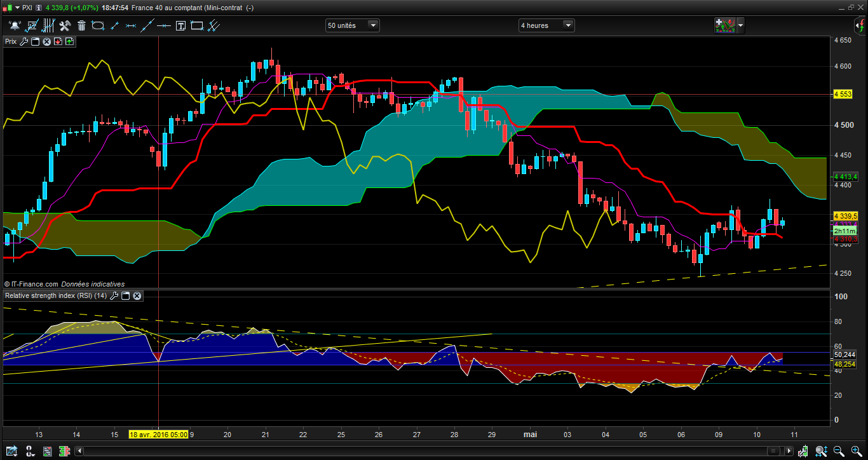This screenshot has height=460, width=868.
Task: Click the magnifier with lines icon
Action: (x=821, y=451)
